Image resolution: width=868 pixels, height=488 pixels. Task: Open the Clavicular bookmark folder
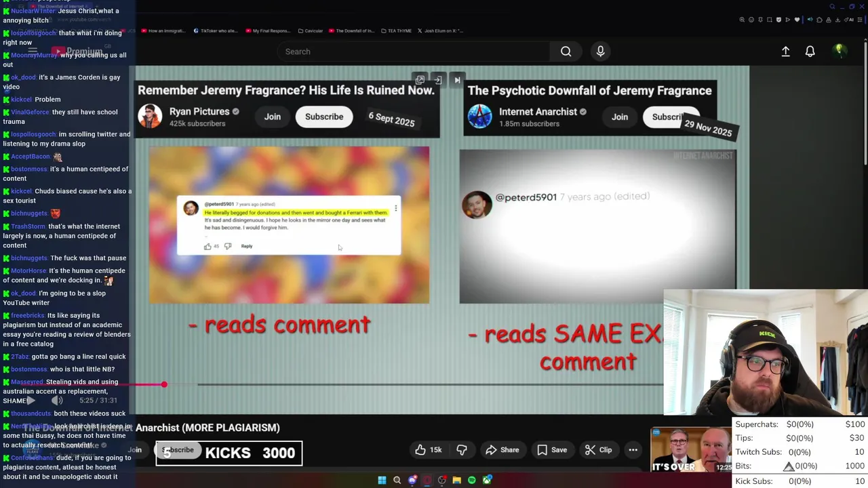tap(309, 30)
